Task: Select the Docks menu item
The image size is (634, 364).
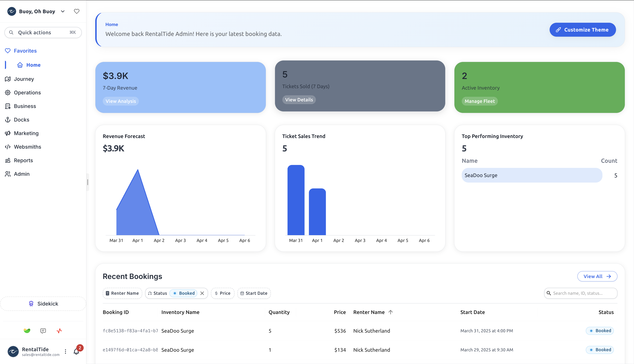Action: (x=21, y=120)
